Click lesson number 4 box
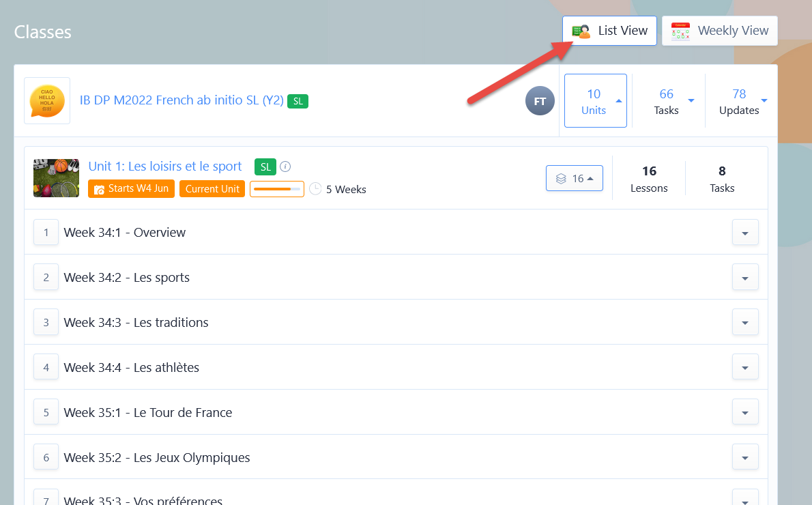 tap(46, 367)
